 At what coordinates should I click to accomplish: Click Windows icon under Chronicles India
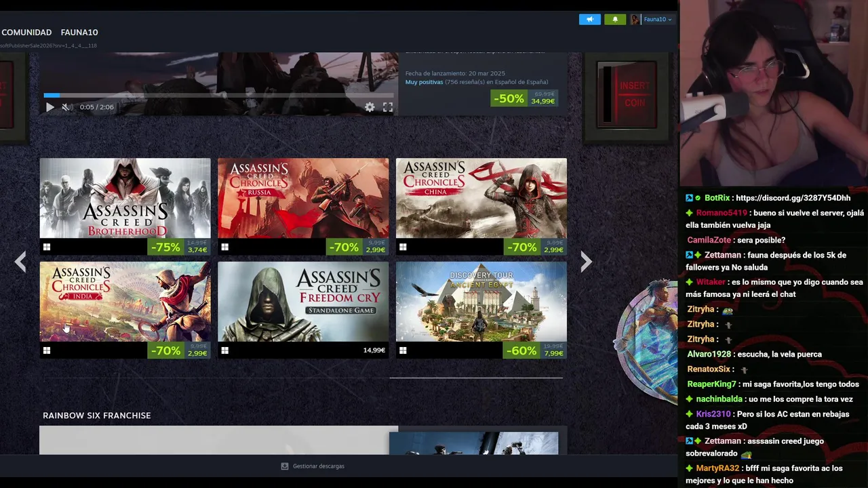(x=47, y=350)
